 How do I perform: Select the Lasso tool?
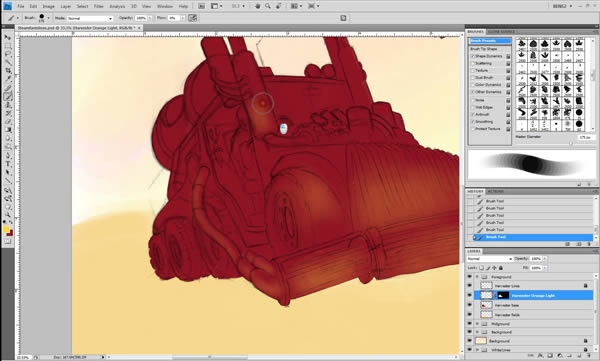[x=7, y=54]
